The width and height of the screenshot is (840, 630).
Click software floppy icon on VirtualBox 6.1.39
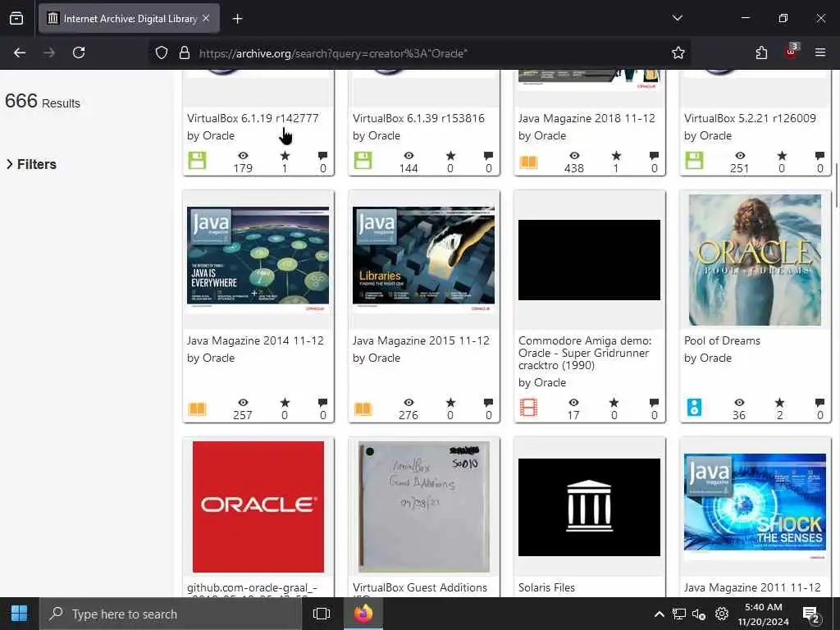point(363,160)
